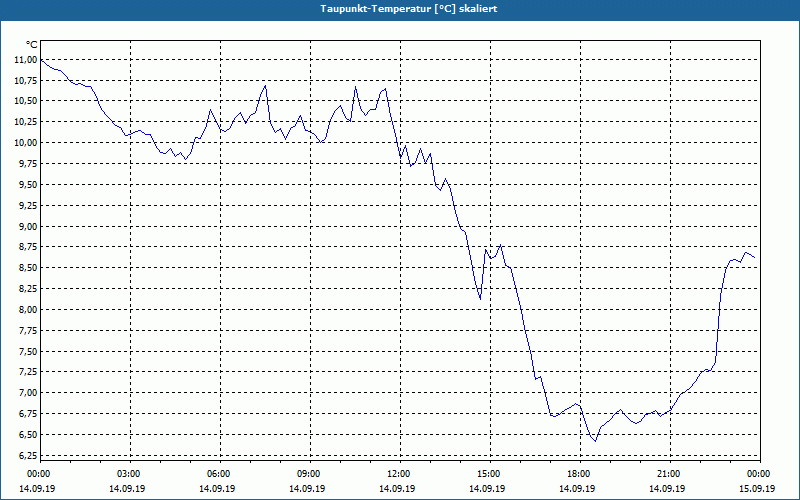Click the 9,25 y-axis label
The width and height of the screenshot is (800, 500).
pos(29,206)
